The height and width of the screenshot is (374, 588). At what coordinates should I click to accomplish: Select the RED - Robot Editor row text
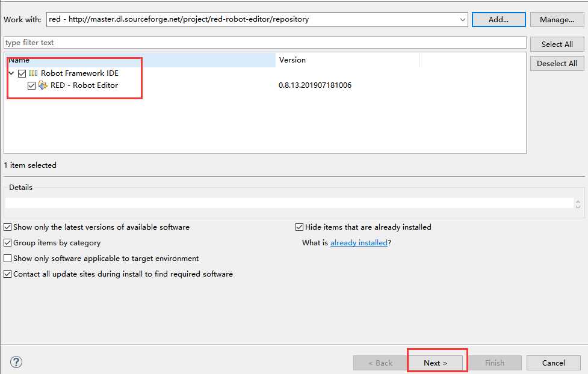(x=84, y=85)
